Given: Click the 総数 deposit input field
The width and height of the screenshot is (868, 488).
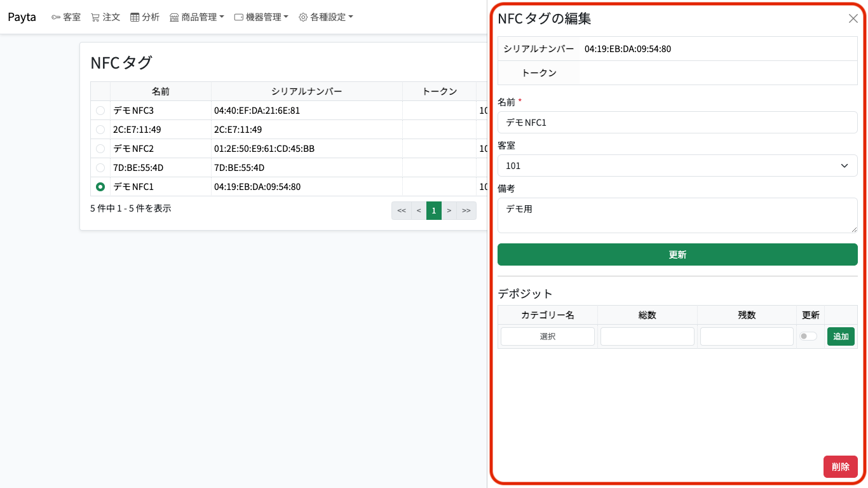Looking at the screenshot, I should (648, 337).
